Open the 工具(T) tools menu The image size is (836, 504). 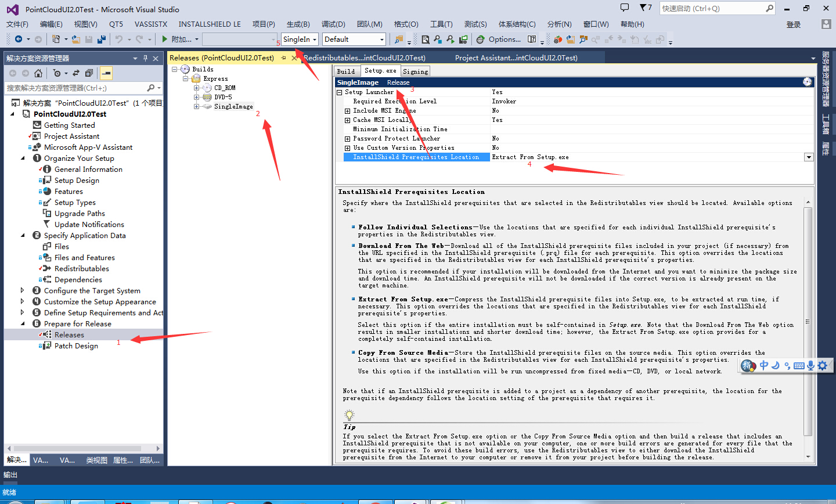click(441, 24)
